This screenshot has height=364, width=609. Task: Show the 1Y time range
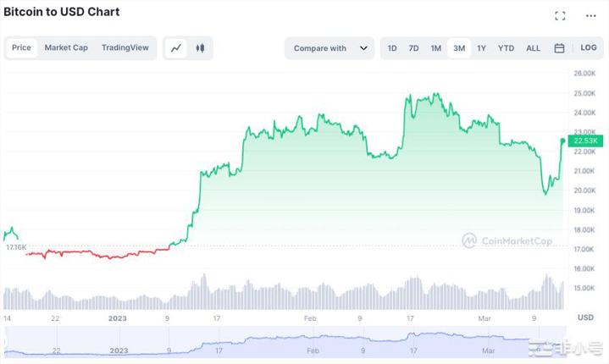tap(481, 48)
